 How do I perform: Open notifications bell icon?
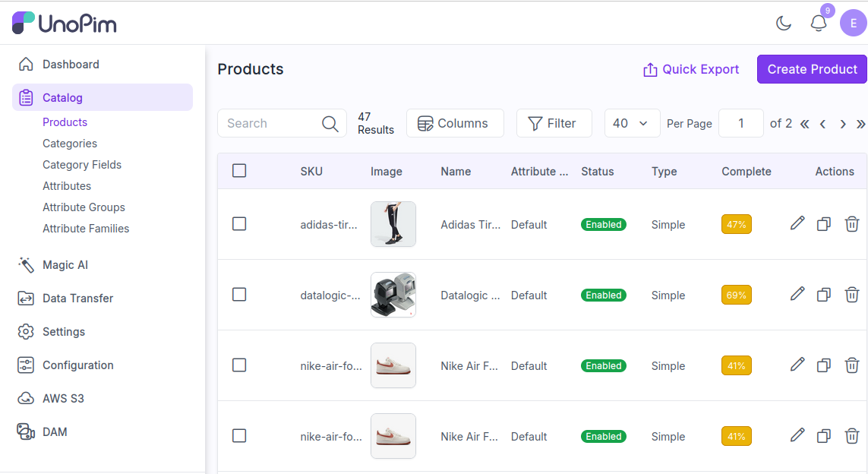click(x=818, y=24)
